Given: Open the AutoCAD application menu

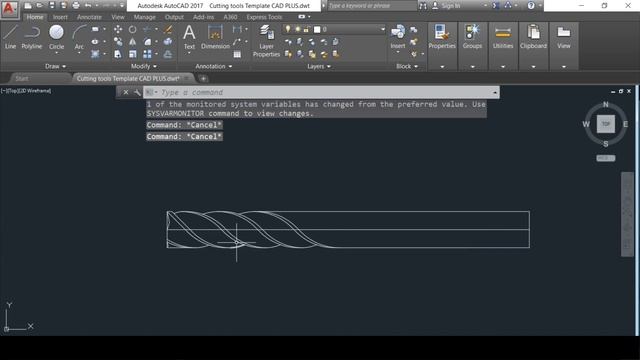Looking at the screenshot, I should [9, 9].
